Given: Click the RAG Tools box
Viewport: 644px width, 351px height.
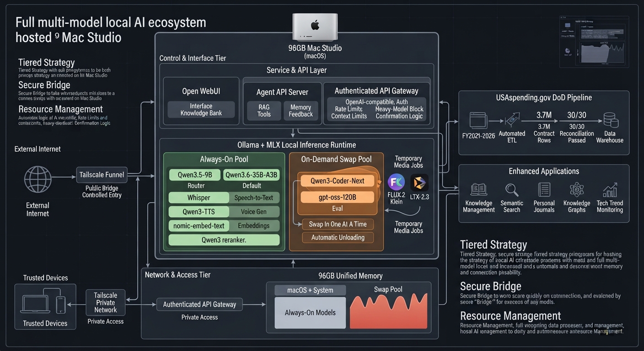Looking at the screenshot, I should click(x=264, y=111).
